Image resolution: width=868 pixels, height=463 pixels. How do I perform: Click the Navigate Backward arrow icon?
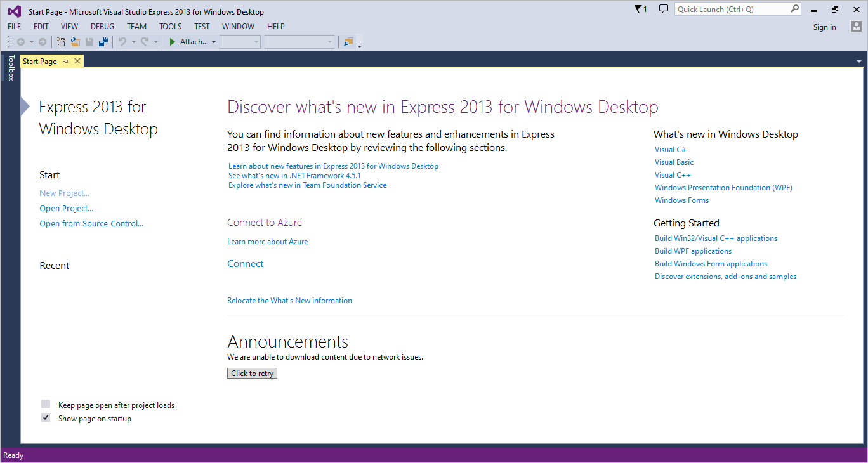click(x=21, y=42)
